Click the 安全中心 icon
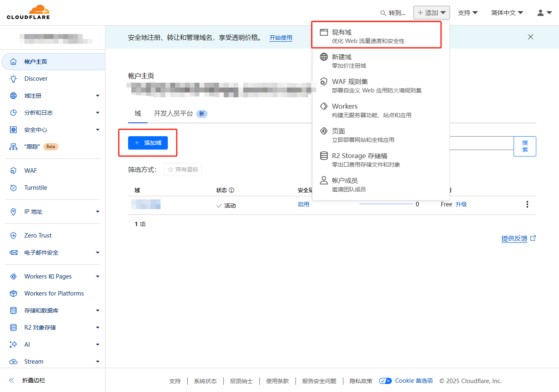Viewport: 559px width, 392px height. click(13, 130)
